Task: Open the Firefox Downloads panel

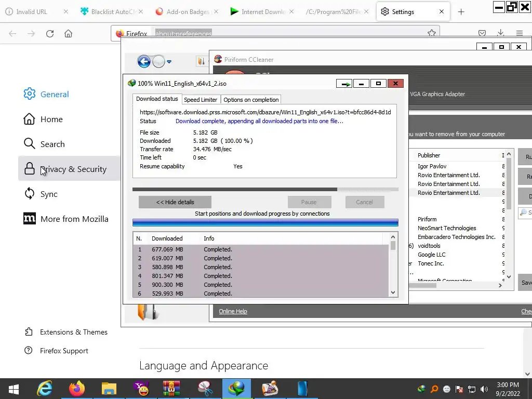Action: click(x=500, y=33)
